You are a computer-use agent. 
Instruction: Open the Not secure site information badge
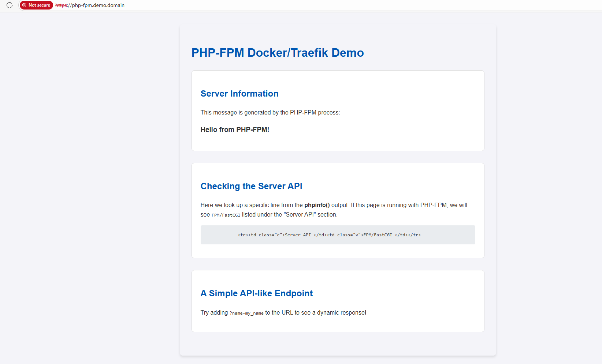(36, 5)
